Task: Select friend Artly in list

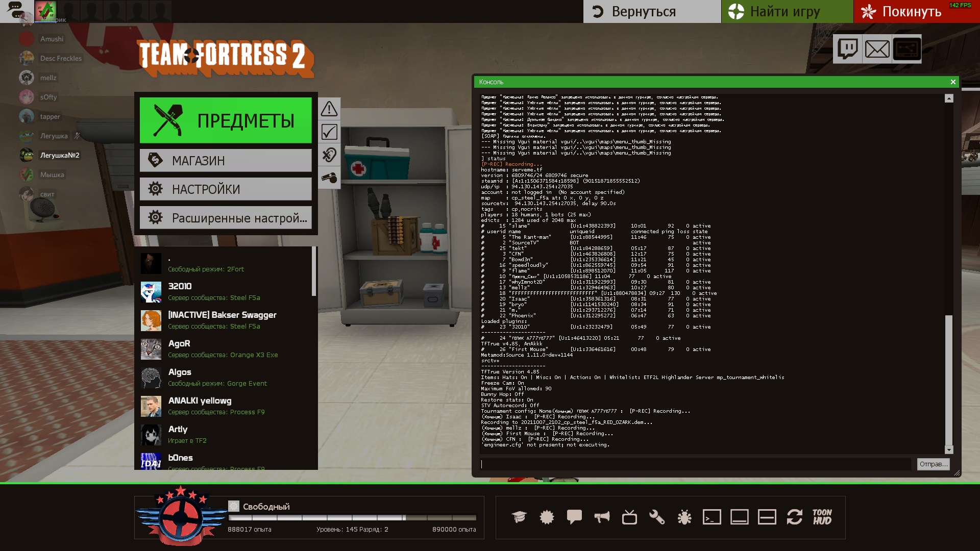Action: pyautogui.click(x=226, y=435)
